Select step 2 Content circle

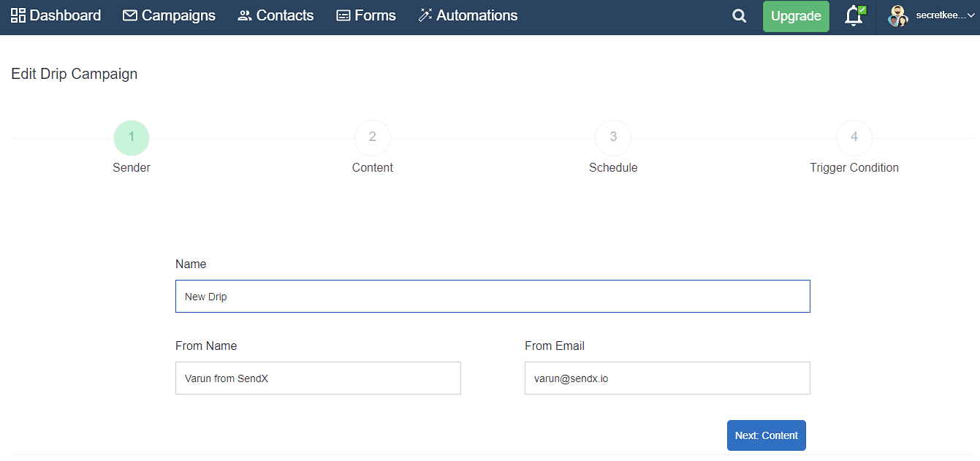[x=372, y=137]
